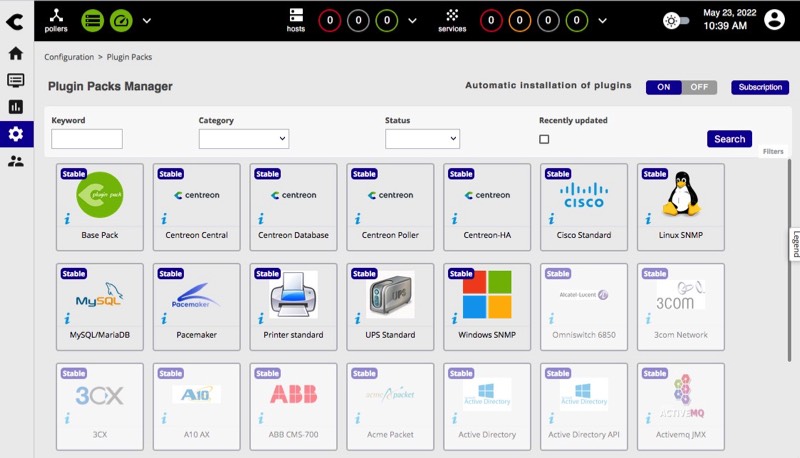Open the Home icon in the sidebar
Screen dimensions: 800x458
(x=15, y=53)
